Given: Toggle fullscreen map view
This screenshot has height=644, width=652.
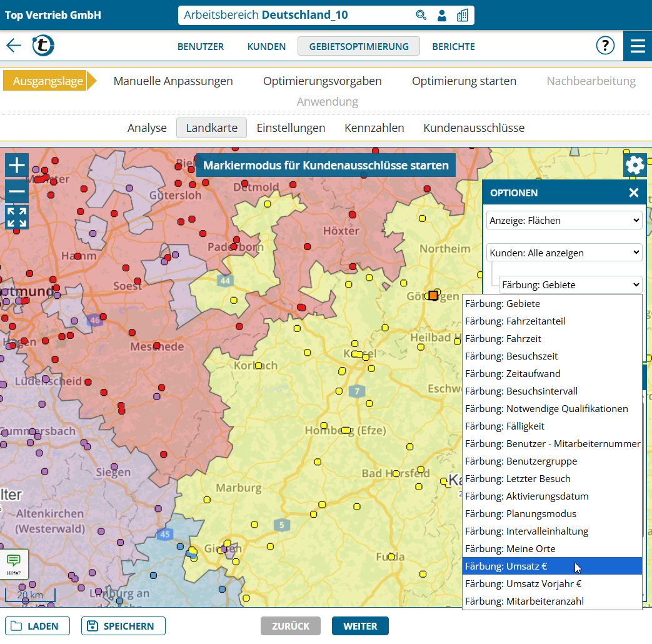Looking at the screenshot, I should [x=17, y=218].
